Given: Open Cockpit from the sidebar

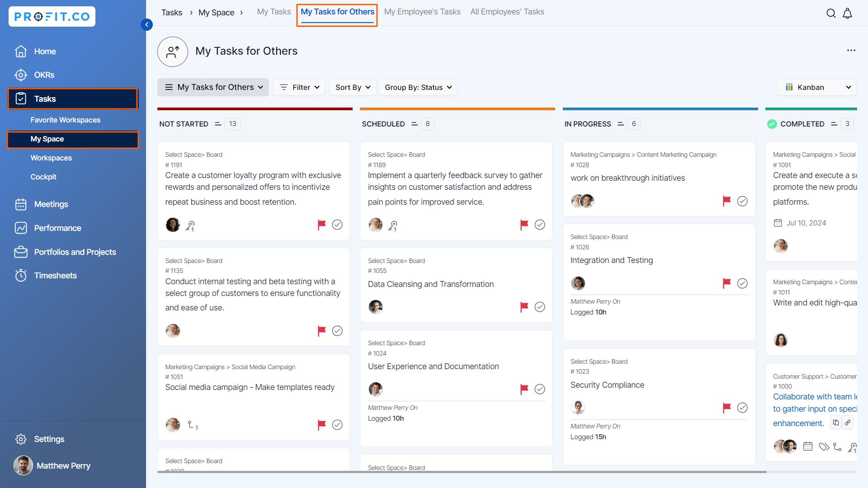Looking at the screenshot, I should point(43,177).
